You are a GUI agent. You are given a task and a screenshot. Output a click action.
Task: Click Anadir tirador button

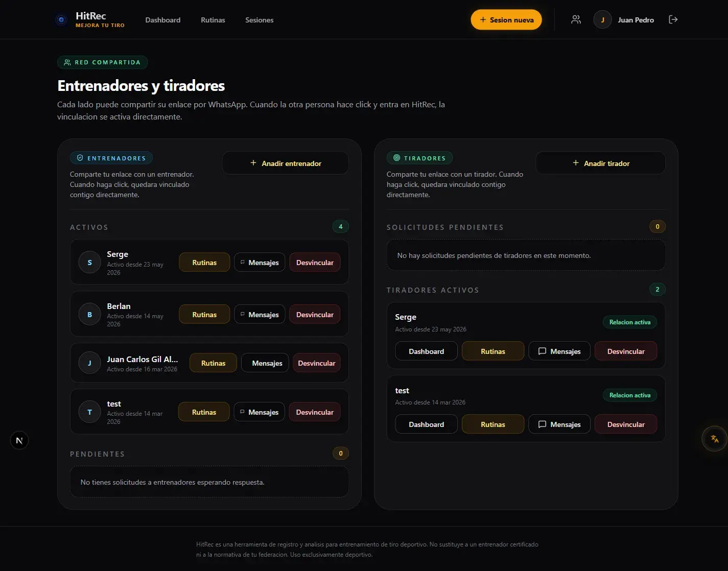tap(601, 163)
